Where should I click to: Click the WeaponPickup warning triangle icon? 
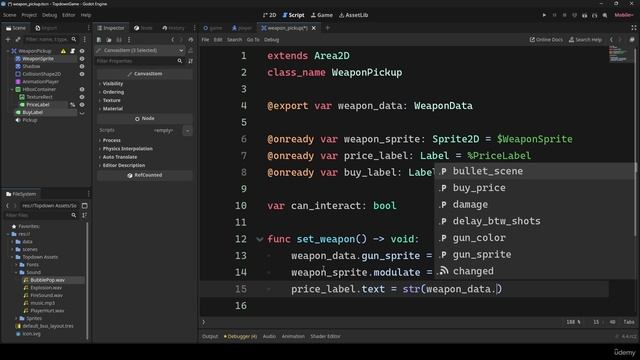click(x=63, y=51)
